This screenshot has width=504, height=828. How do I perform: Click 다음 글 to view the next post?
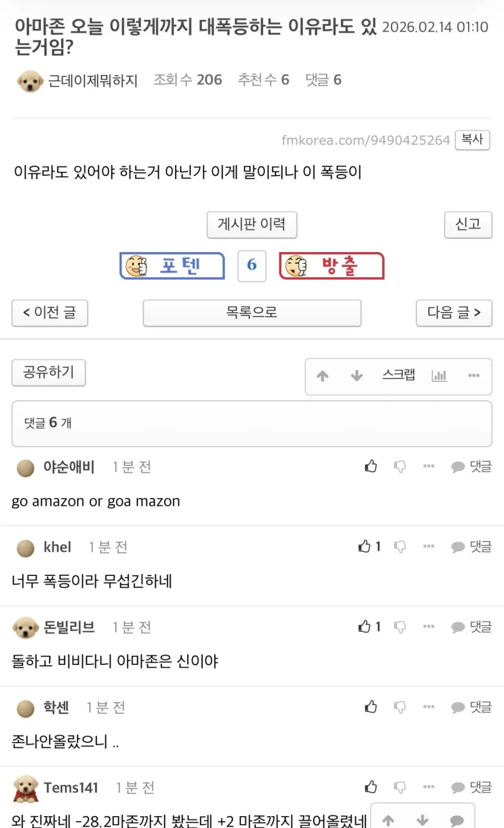point(454,313)
